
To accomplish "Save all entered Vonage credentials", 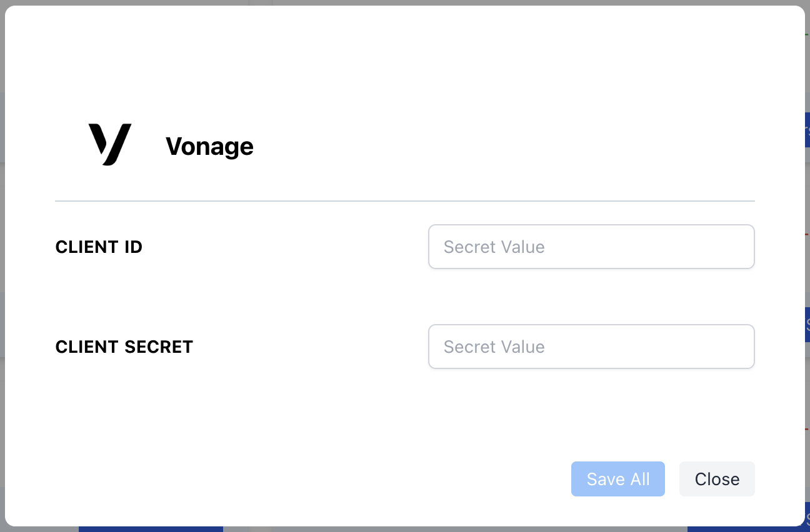I will coord(617,479).
